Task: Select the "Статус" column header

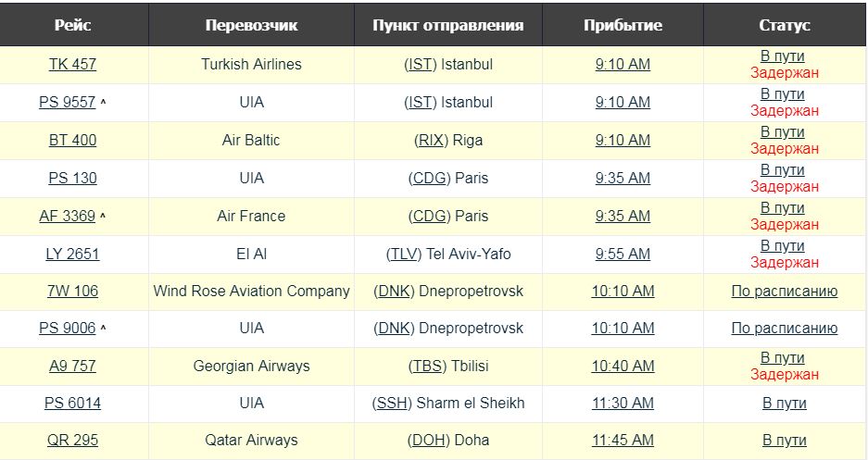Action: [x=784, y=25]
